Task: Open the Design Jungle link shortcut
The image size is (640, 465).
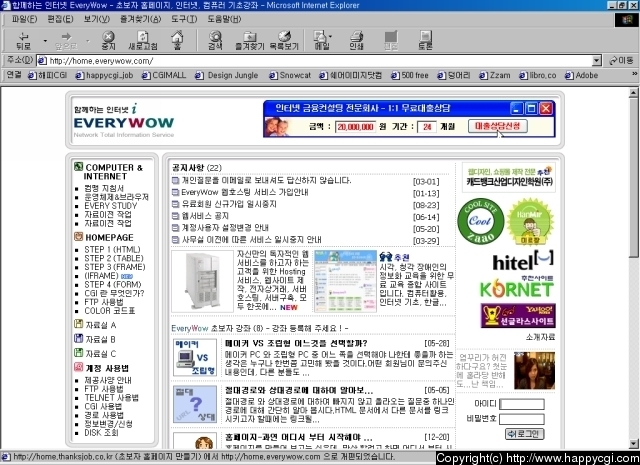Action: (x=227, y=76)
